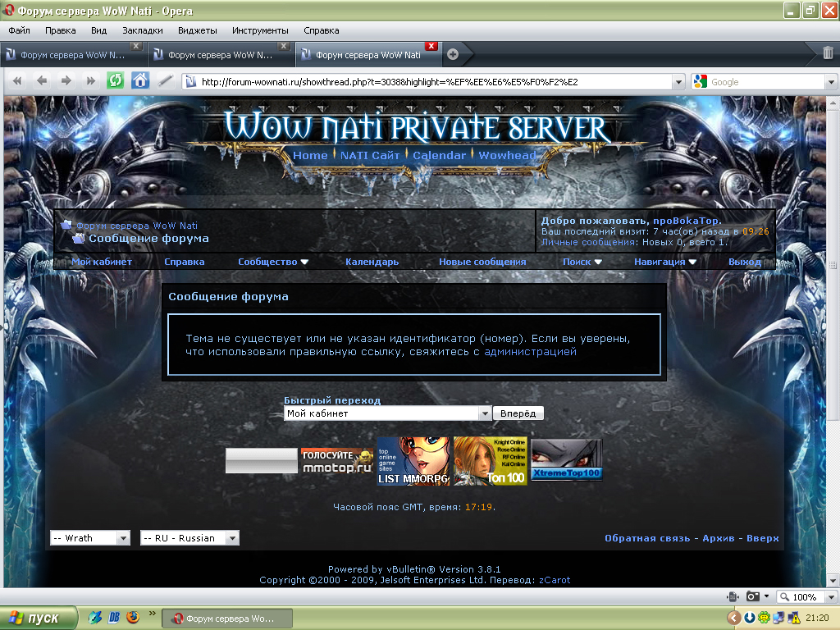Switch to the second Форум сервера tab
The image size is (840, 630).
[x=220, y=55]
